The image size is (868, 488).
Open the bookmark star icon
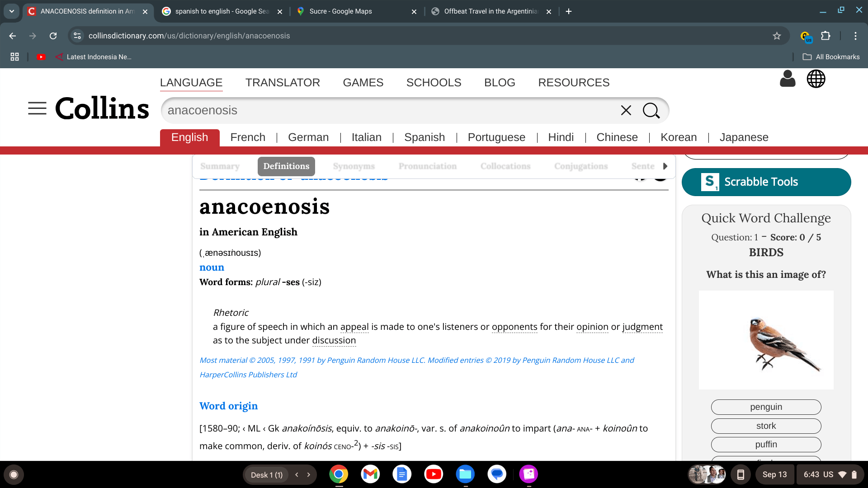click(778, 36)
